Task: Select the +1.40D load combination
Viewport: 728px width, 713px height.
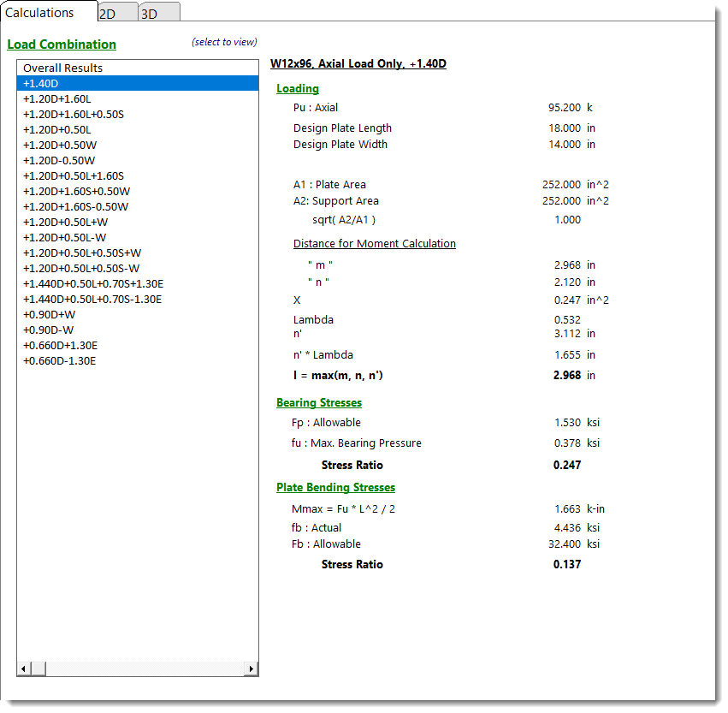Action: (x=41, y=83)
